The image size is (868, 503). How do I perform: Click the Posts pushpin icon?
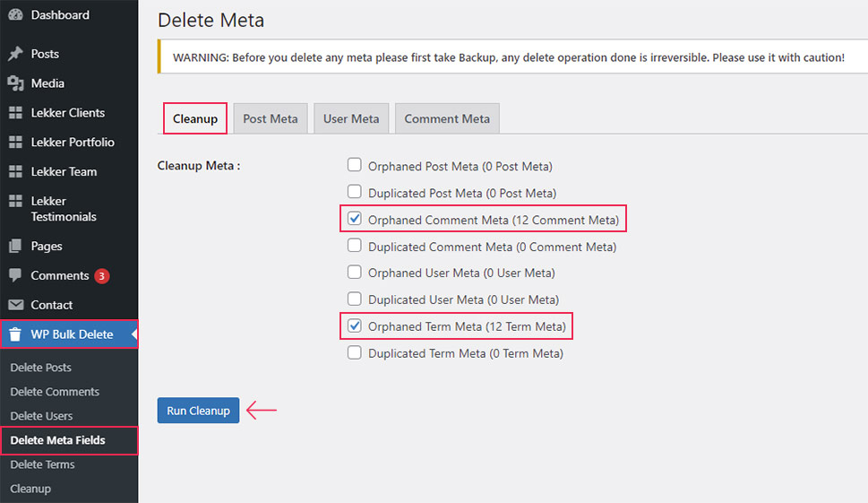[x=15, y=54]
